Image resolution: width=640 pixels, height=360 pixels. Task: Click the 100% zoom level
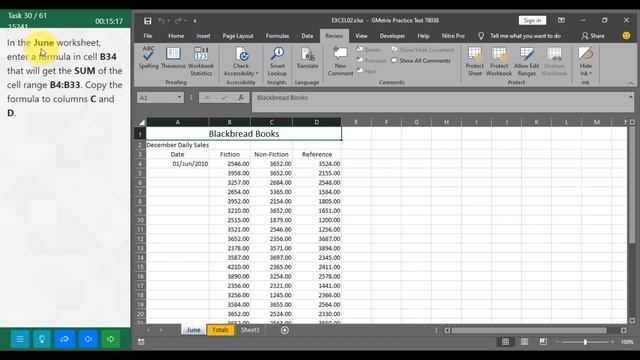627,342
